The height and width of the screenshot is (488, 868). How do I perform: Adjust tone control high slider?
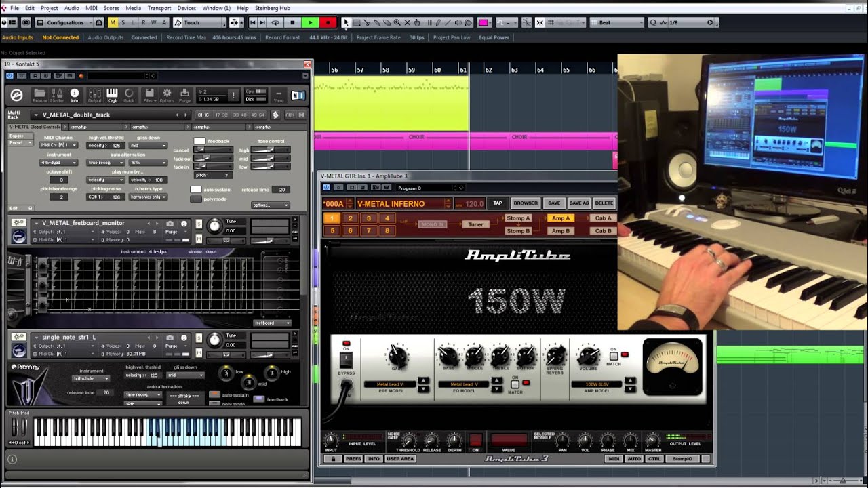(270, 150)
